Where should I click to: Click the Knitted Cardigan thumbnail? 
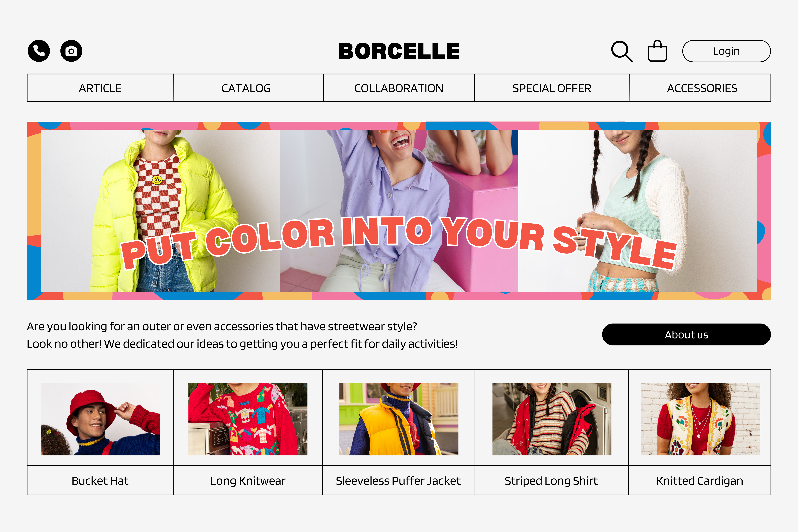[701, 419]
